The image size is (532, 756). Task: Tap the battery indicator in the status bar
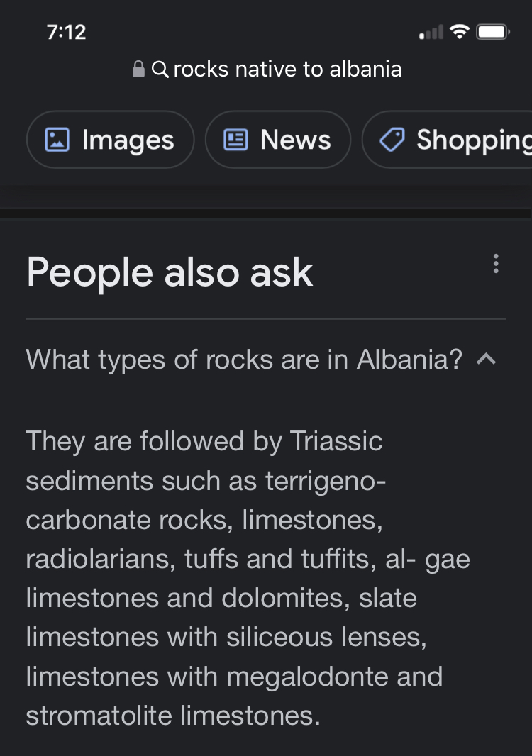click(492, 32)
